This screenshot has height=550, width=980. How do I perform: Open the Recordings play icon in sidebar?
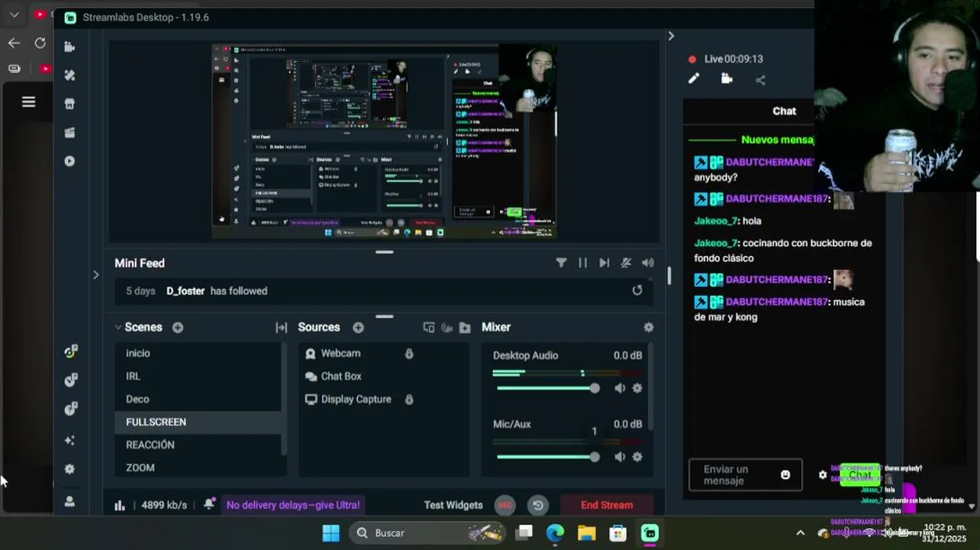coord(69,161)
